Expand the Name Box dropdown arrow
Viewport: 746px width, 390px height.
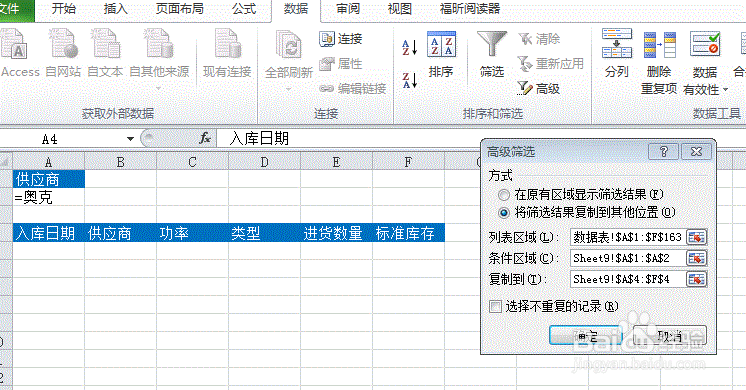point(130,139)
